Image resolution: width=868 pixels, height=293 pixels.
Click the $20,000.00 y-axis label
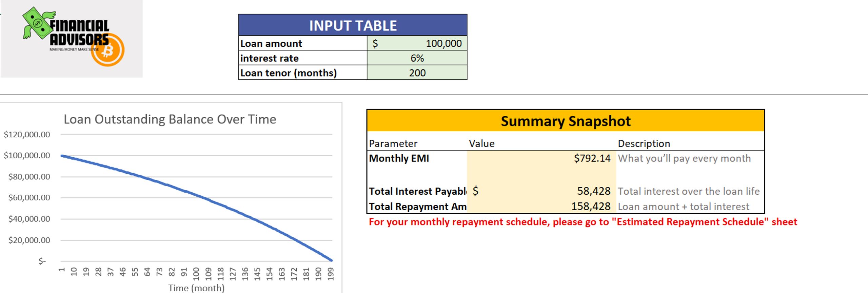pyautogui.click(x=29, y=240)
